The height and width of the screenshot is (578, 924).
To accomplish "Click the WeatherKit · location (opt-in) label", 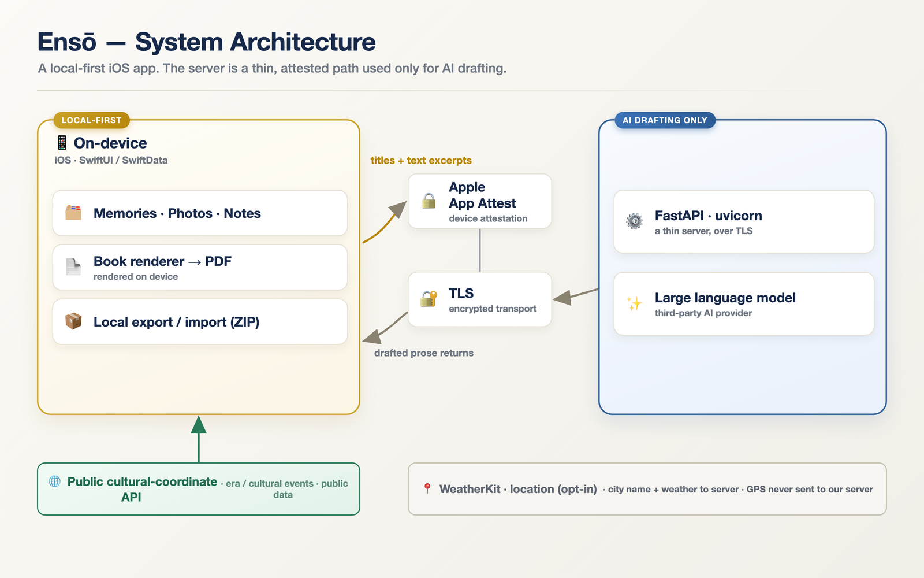I will click(x=518, y=489).
